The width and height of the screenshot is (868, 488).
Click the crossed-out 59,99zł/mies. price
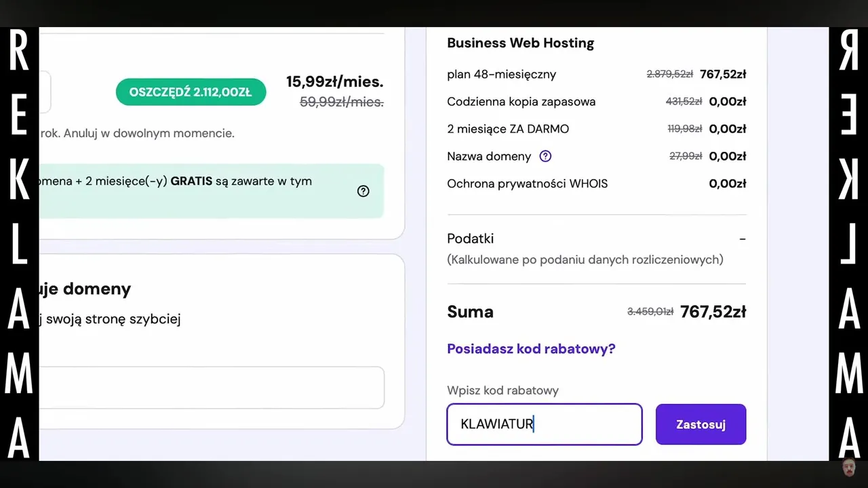tap(341, 102)
